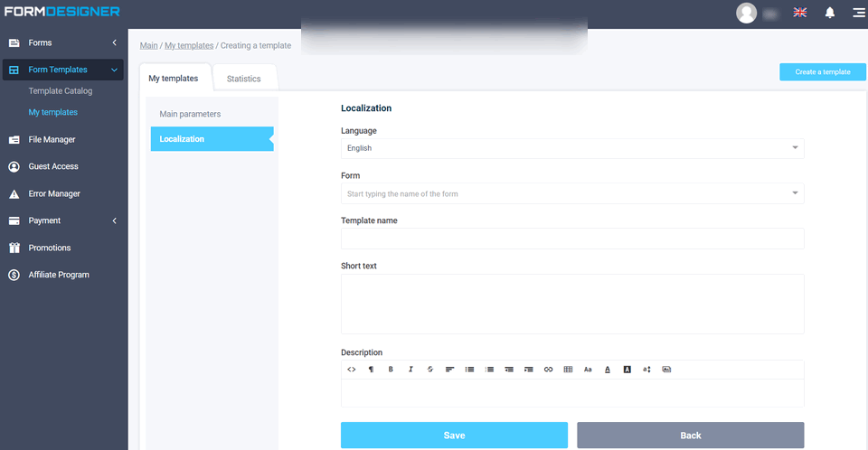Viewport: 868px width, 450px height.
Task: Open notifications bell icon in header
Action: [829, 13]
